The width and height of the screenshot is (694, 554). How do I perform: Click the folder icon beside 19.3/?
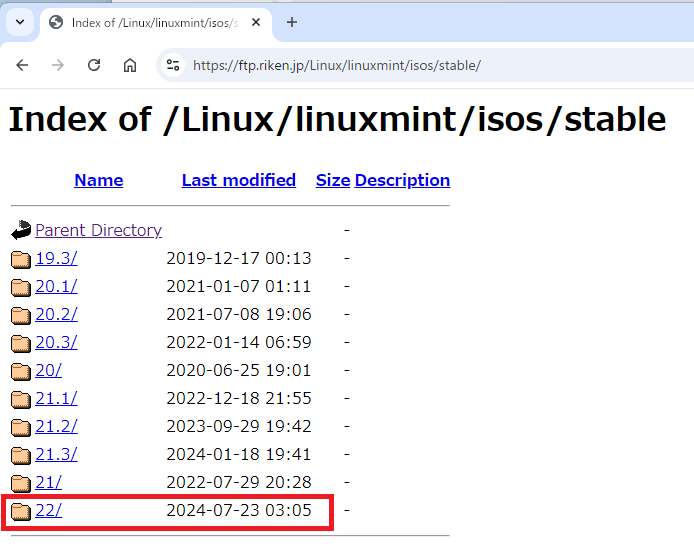point(21,259)
